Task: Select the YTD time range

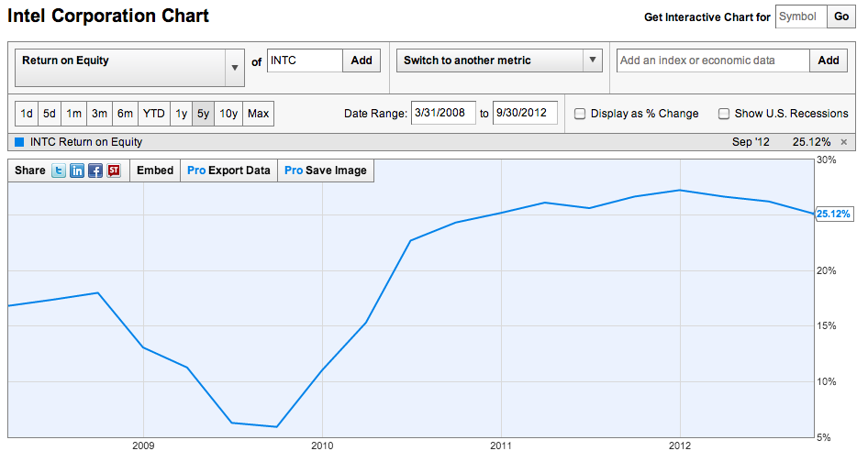Action: point(154,114)
